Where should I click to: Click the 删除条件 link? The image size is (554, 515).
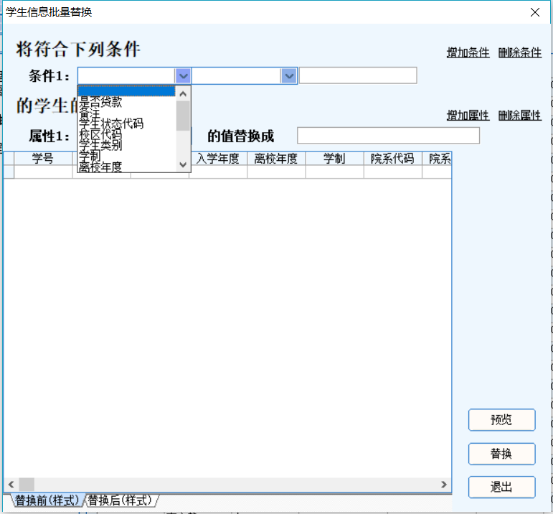[520, 53]
